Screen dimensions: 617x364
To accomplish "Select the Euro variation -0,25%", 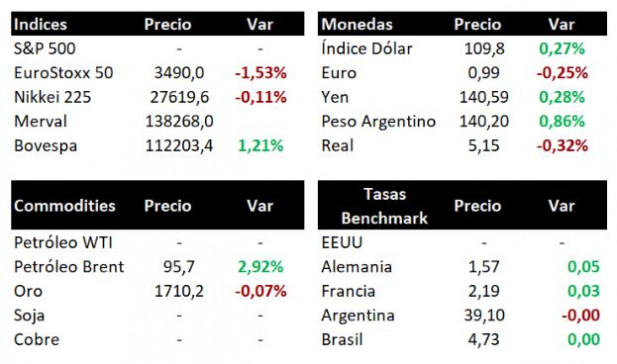I will [562, 73].
